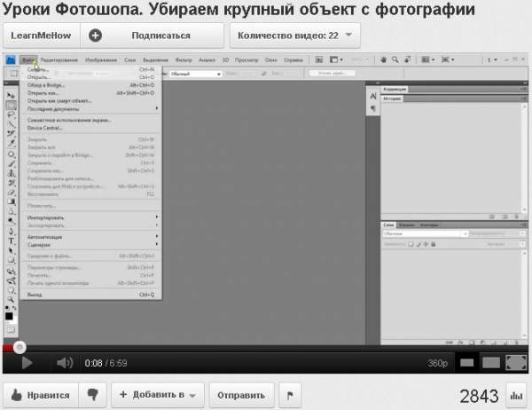
Task: Open the LearnMeHow channel button
Action: point(42,35)
